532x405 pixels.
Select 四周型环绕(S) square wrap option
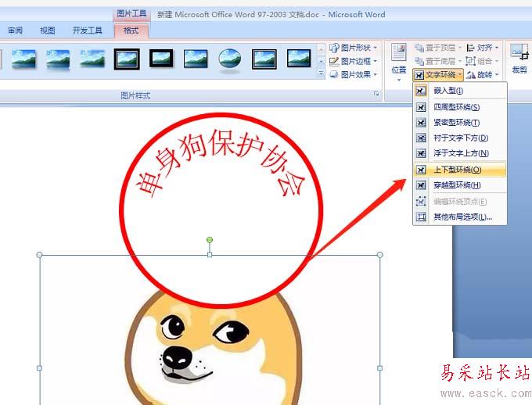point(460,107)
